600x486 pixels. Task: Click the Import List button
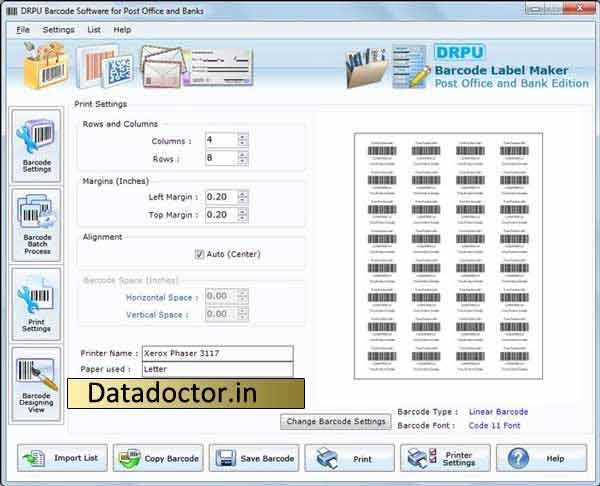pos(62,458)
